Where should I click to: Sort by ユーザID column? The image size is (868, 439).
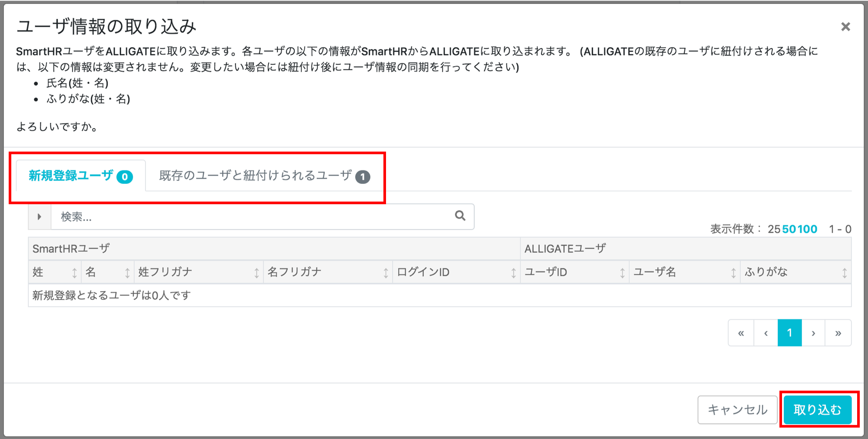[x=575, y=272]
